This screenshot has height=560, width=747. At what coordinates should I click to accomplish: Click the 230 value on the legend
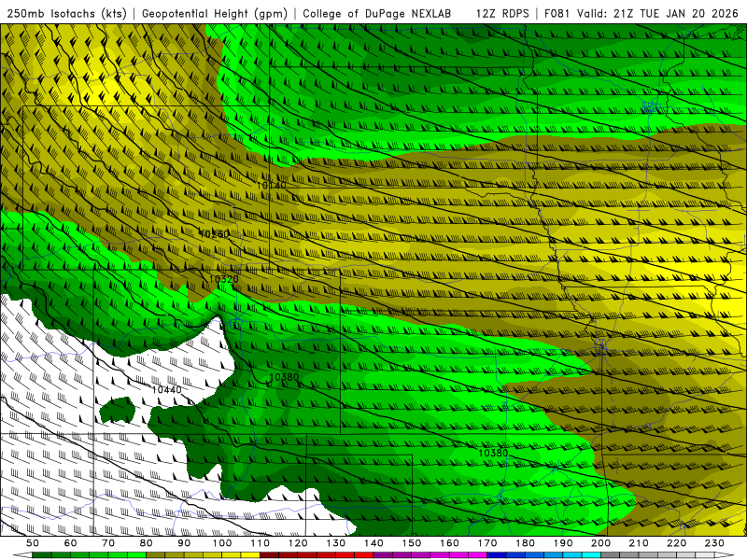[x=714, y=543]
